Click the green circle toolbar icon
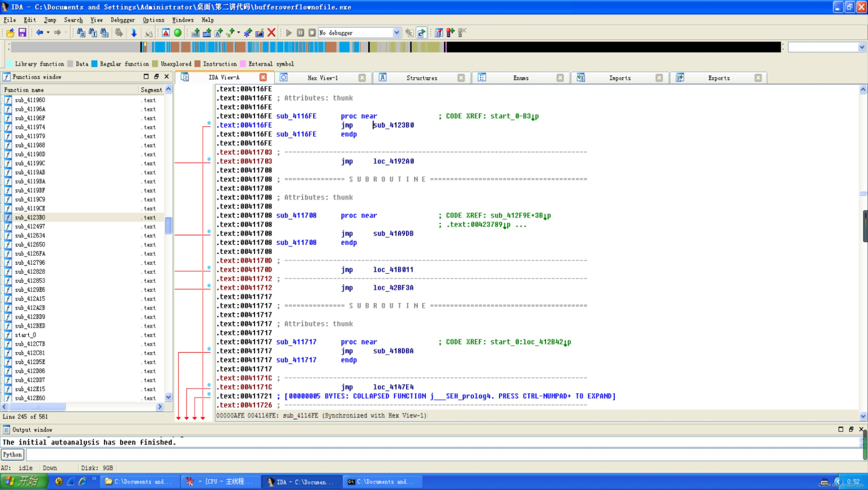This screenshot has height=490, width=868. tap(177, 33)
